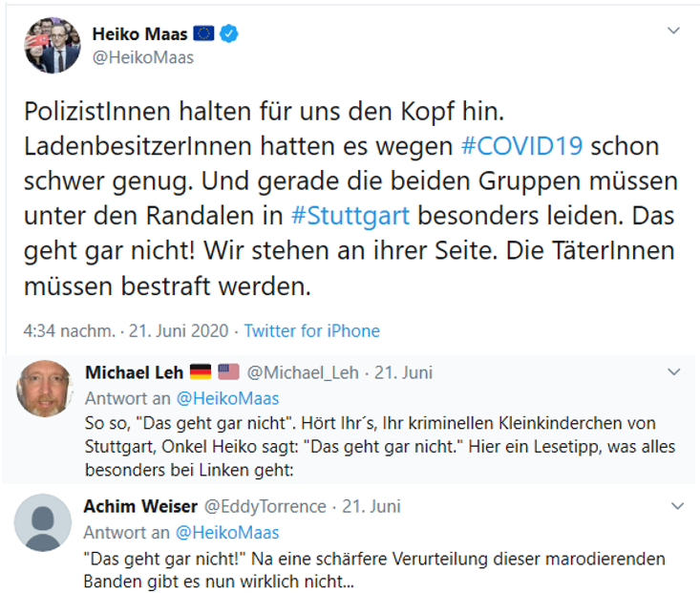Viewport: 700px width, 593px height.
Task: Open options chevron on Michael Leh's reply
Action: [x=675, y=371]
